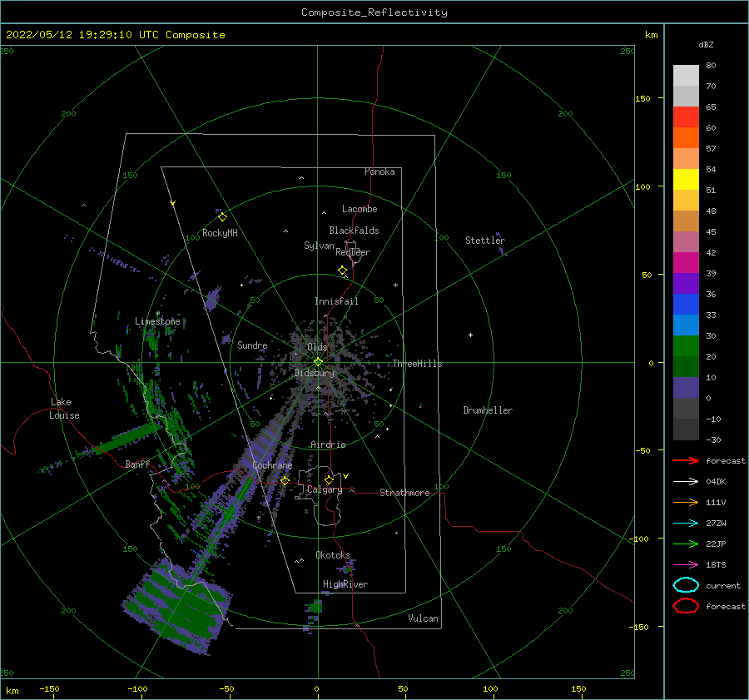This screenshot has height=700, width=749.
Task: Click the Ponoka label
Action: tap(379, 171)
